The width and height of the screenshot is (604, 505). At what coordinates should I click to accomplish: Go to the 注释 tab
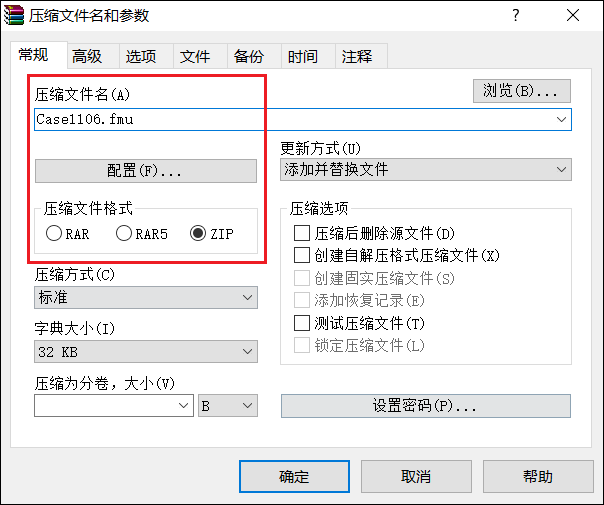click(357, 56)
